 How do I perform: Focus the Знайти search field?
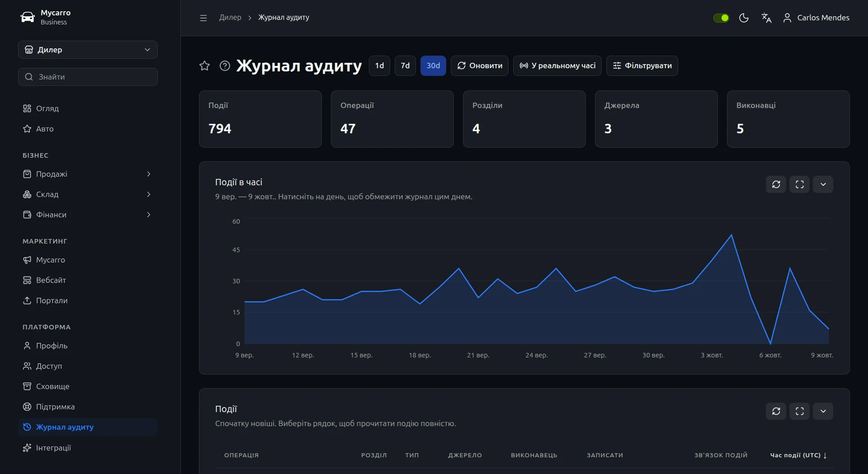[x=88, y=77]
